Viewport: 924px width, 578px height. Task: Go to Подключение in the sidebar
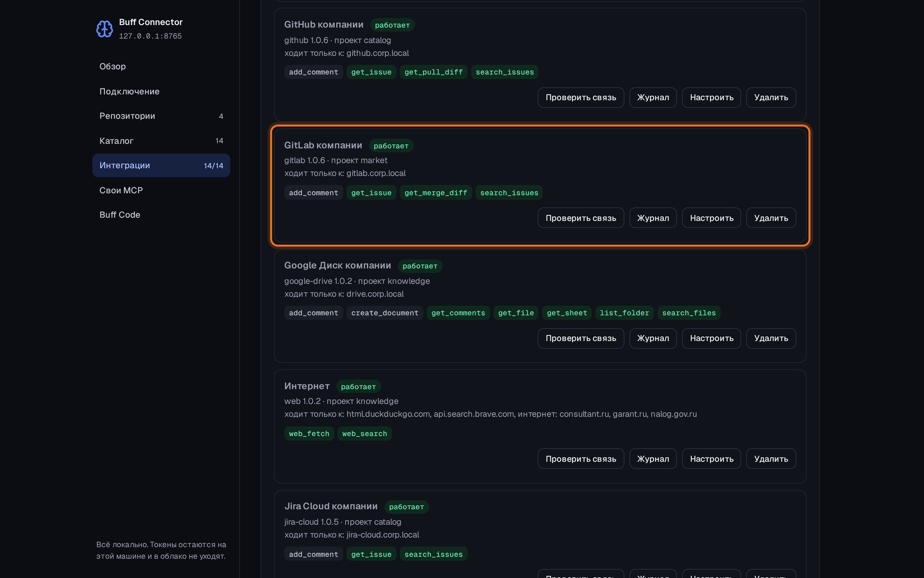(161, 92)
